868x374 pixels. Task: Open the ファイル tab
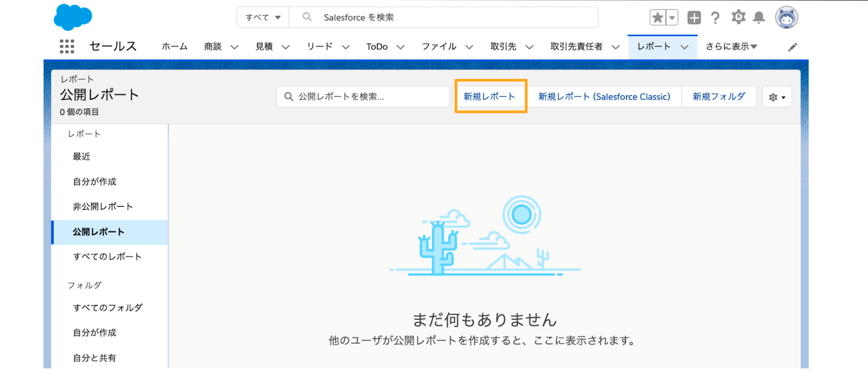coord(439,47)
